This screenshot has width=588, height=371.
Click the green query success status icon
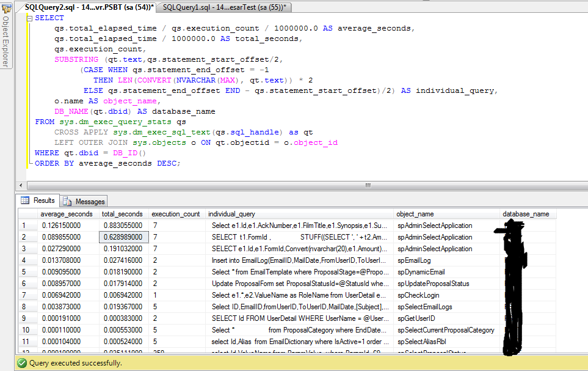(x=23, y=363)
